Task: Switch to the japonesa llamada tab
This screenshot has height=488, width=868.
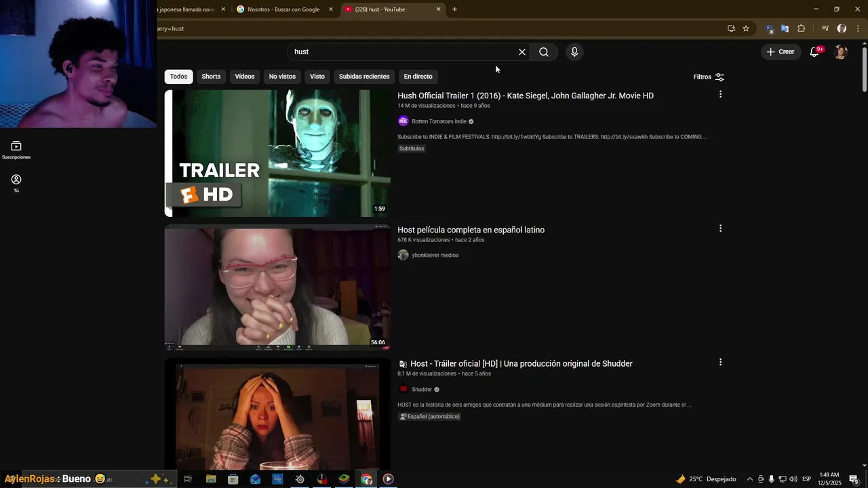Action: 186,9
